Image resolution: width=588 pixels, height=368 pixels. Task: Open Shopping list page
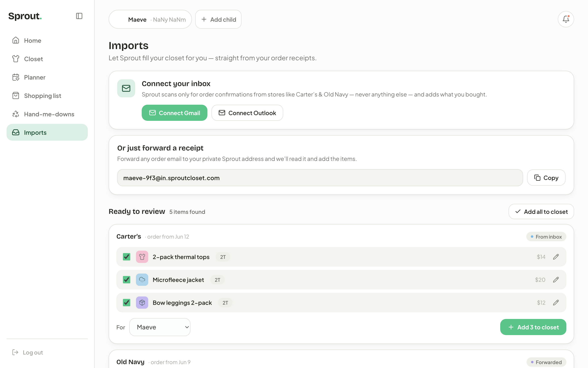coord(47,96)
